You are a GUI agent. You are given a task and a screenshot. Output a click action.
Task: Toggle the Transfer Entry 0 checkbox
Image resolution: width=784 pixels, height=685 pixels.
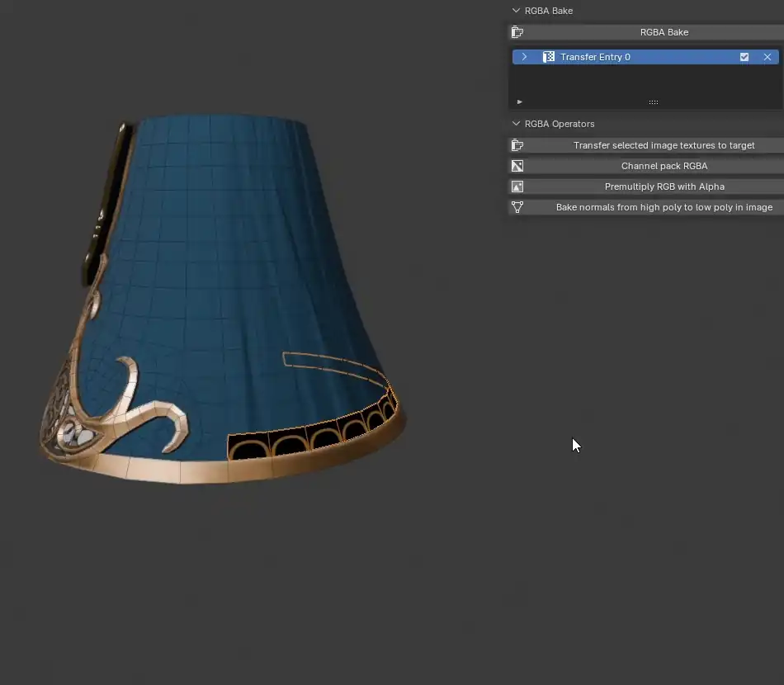(744, 57)
